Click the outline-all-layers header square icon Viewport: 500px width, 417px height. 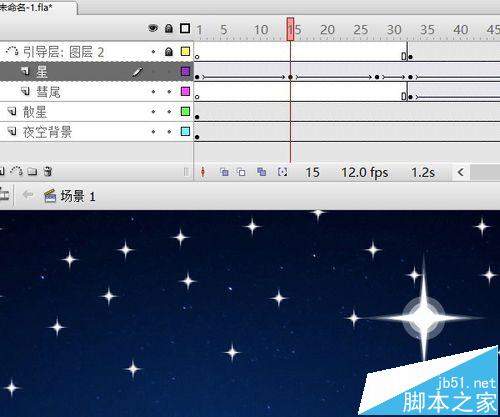pyautogui.click(x=185, y=28)
